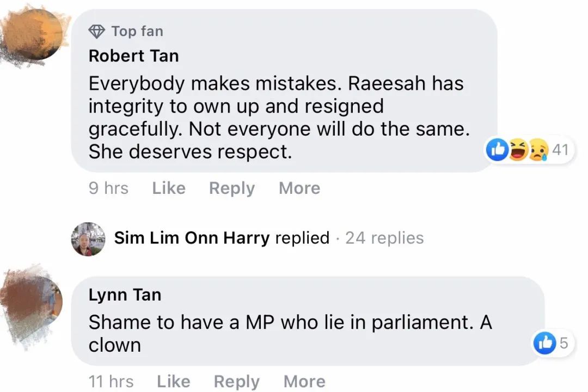
Task: View the 41 reactions count
Action: (560, 149)
